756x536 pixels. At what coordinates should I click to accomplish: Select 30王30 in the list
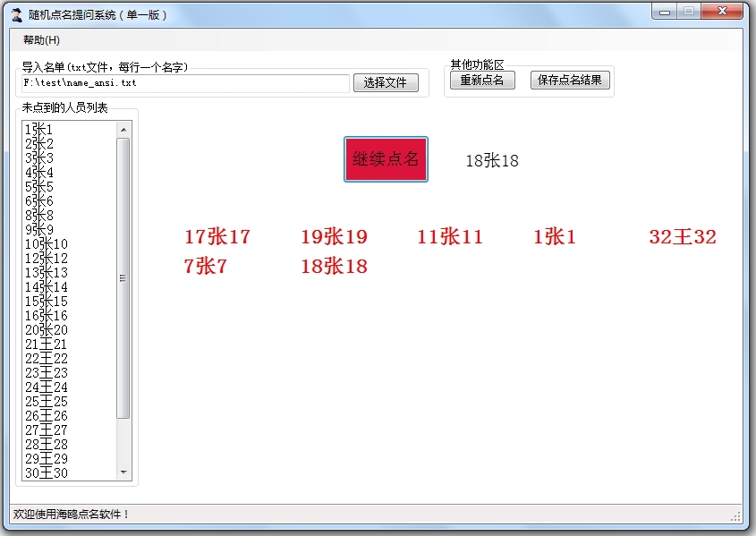(x=70, y=472)
